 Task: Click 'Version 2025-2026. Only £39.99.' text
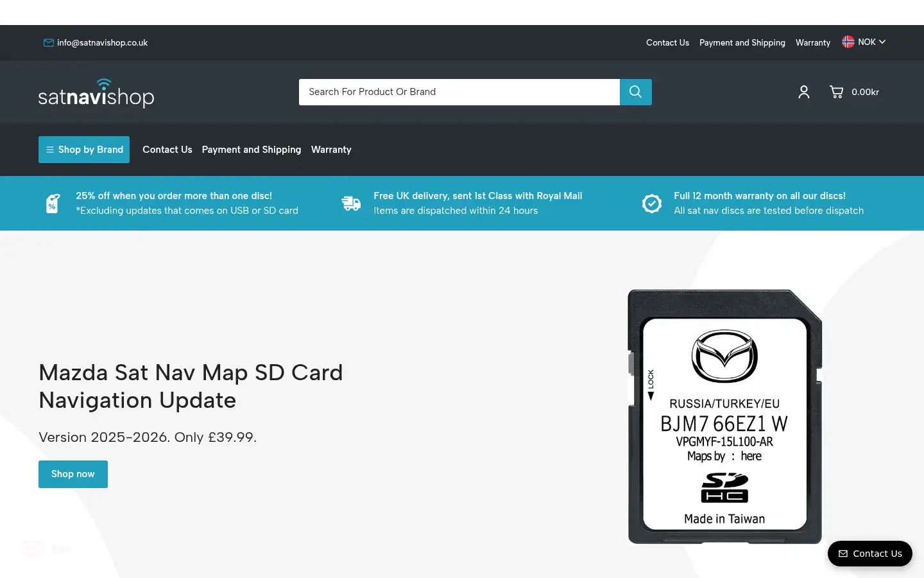(x=148, y=437)
